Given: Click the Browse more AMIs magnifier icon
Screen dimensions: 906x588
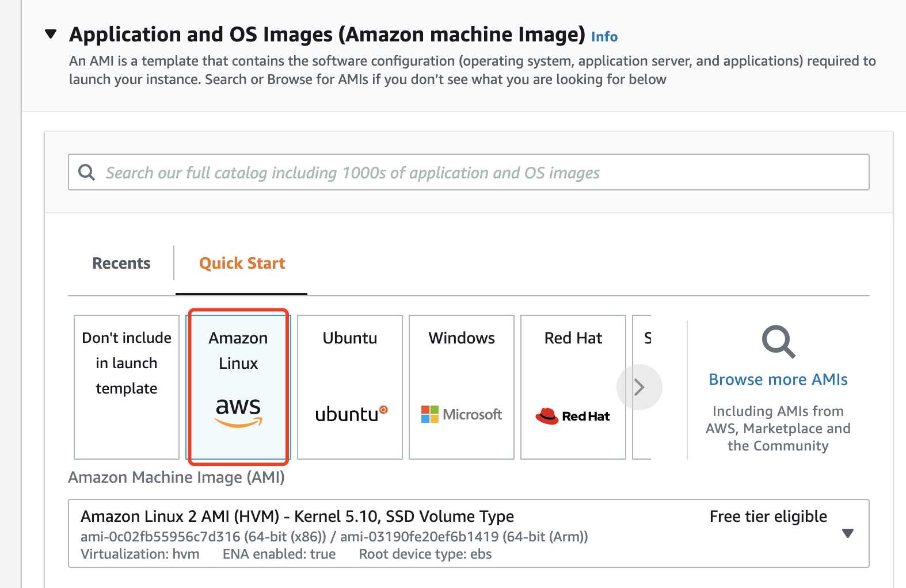Looking at the screenshot, I should (778, 342).
